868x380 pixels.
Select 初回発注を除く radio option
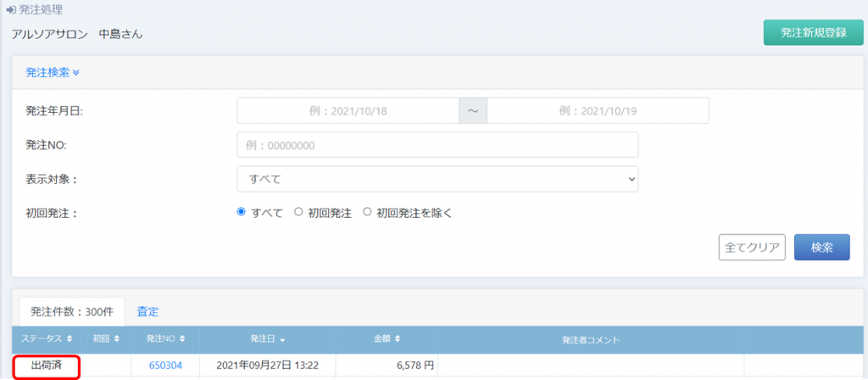point(367,213)
